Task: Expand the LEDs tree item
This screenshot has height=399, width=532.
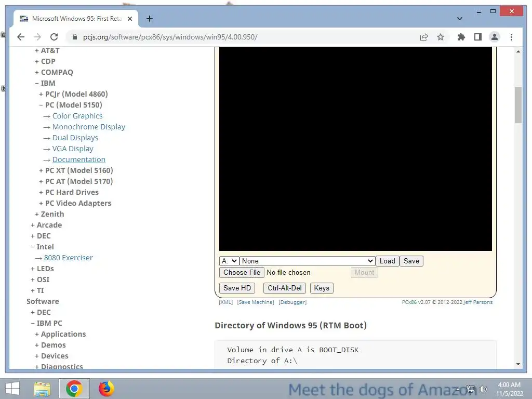Action: pyautogui.click(x=43, y=269)
